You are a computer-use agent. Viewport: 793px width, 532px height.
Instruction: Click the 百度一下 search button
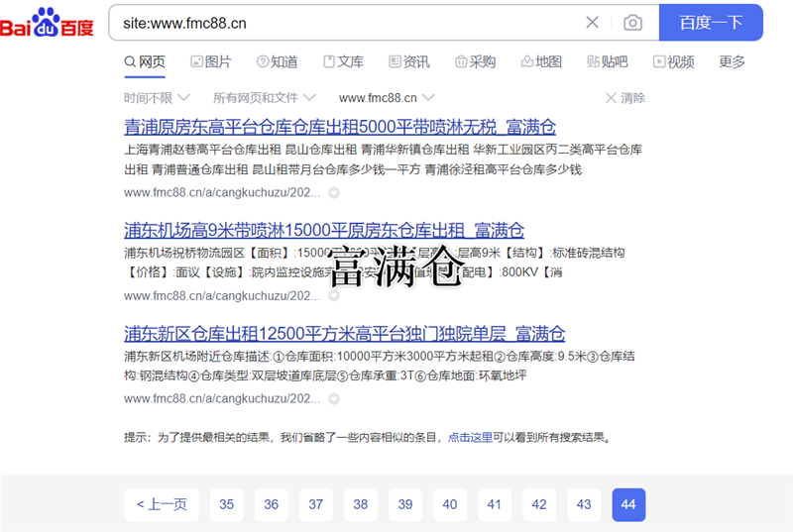[710, 23]
